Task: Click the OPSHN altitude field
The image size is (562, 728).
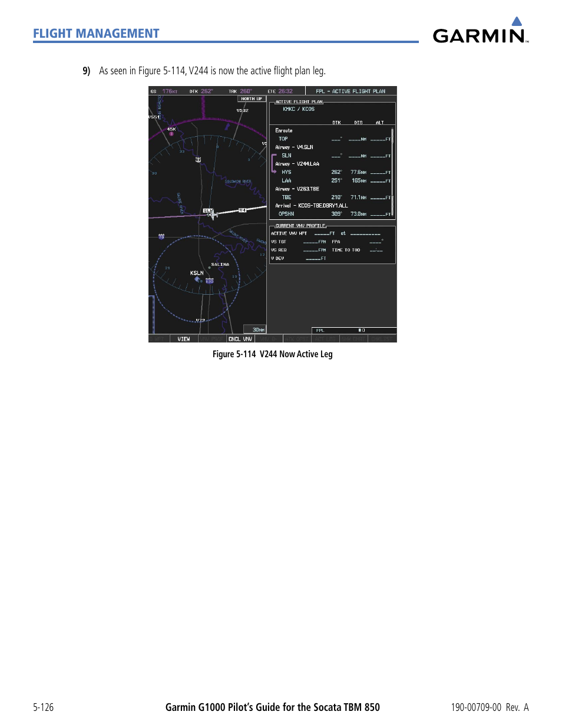Action: 381,214
